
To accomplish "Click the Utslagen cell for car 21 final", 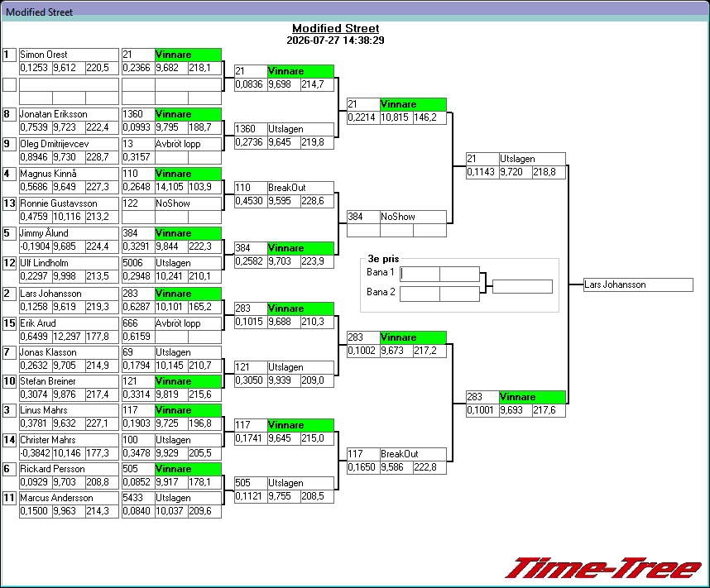I will [x=533, y=159].
